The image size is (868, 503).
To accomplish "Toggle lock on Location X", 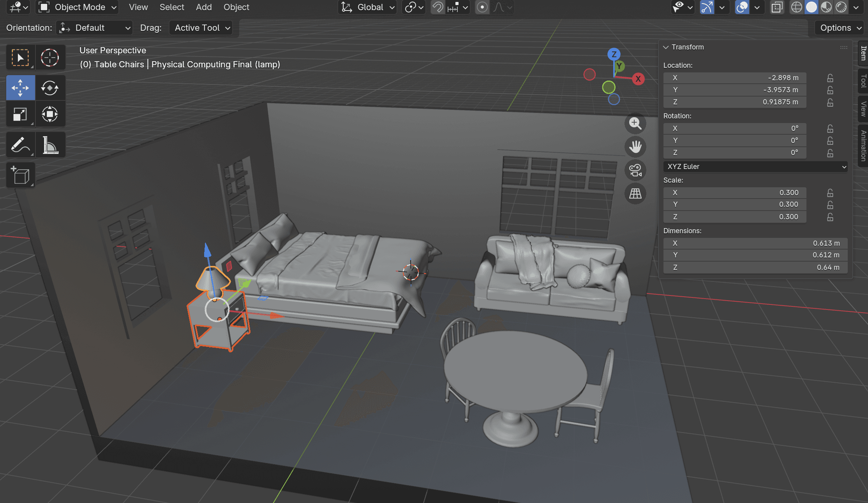I will [830, 78].
